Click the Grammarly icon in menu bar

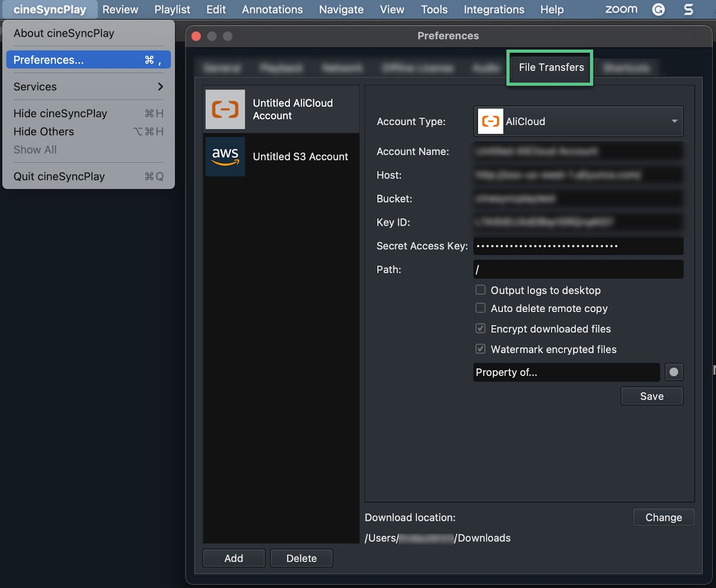click(658, 9)
